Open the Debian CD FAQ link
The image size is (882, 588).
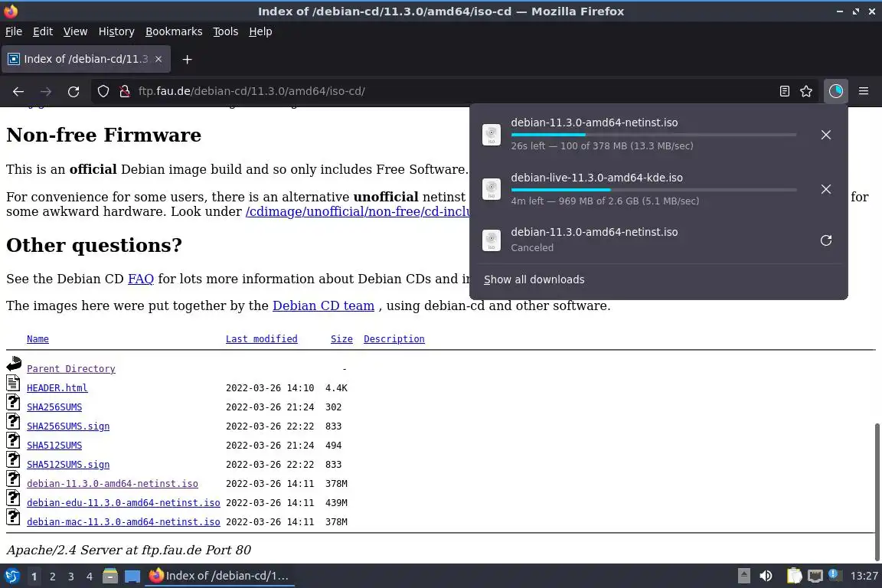click(x=141, y=279)
